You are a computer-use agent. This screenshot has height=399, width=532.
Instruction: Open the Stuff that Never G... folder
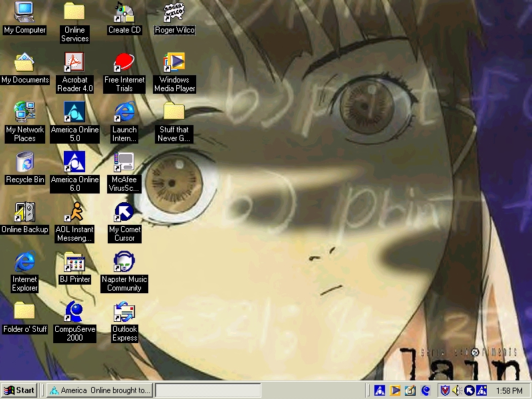click(174, 112)
